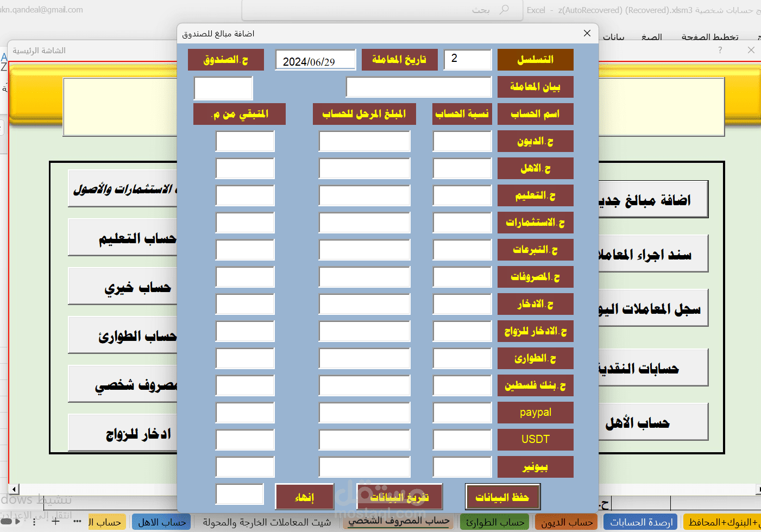The image size is (761, 532).
Task: Add a new sheet with plus icon
Action: [x=55, y=522]
